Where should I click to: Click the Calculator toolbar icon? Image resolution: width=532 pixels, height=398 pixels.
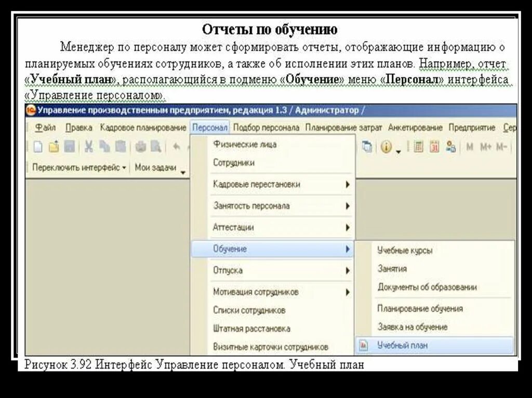pyautogui.click(x=419, y=147)
